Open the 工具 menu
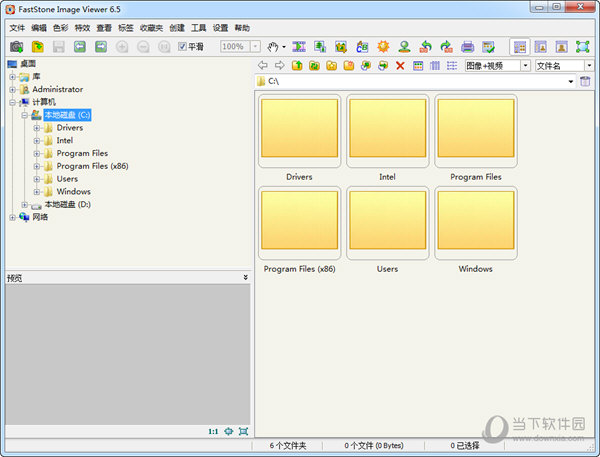Viewport: 600px width, 457px height. coord(199,28)
